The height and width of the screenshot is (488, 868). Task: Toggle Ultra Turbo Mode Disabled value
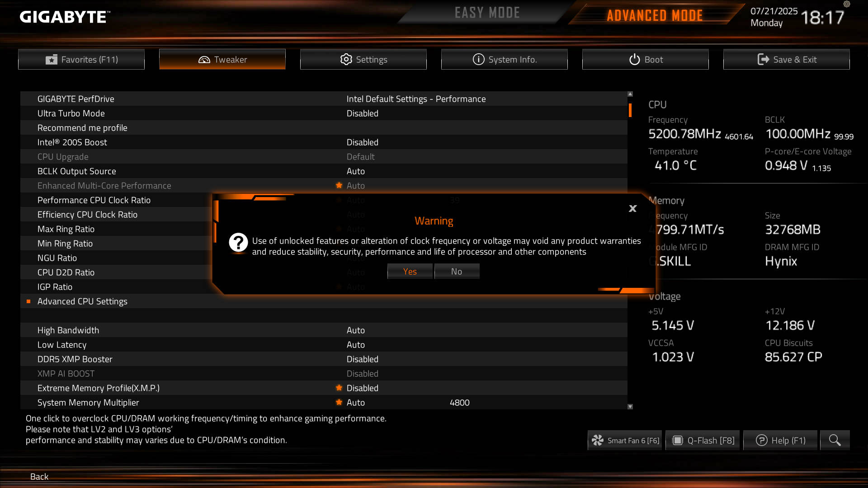(363, 113)
